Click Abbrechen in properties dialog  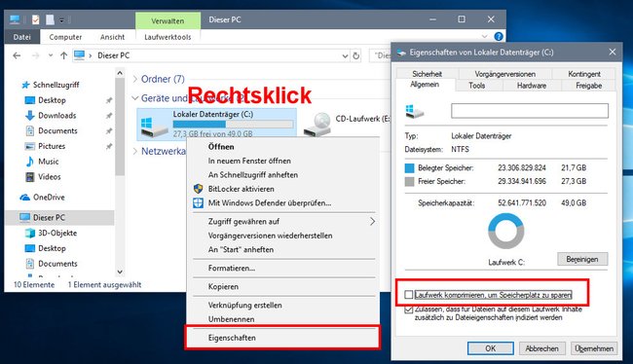click(x=541, y=348)
